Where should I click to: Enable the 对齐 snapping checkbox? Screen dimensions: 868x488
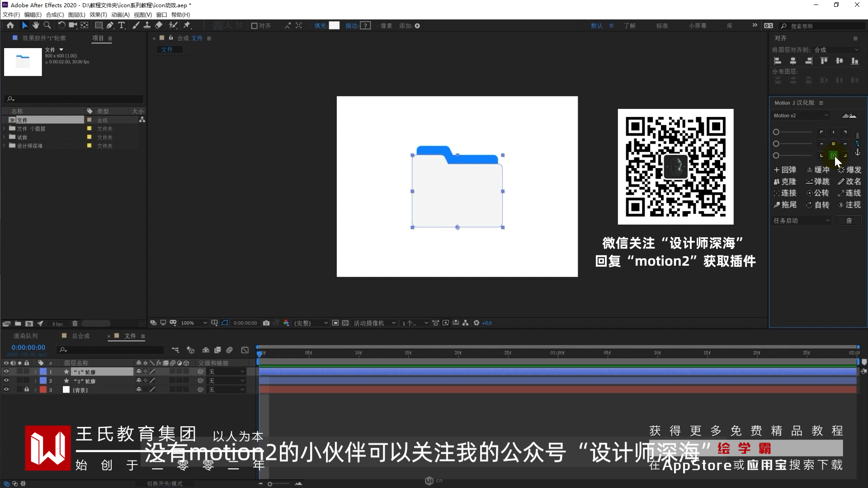pos(254,26)
